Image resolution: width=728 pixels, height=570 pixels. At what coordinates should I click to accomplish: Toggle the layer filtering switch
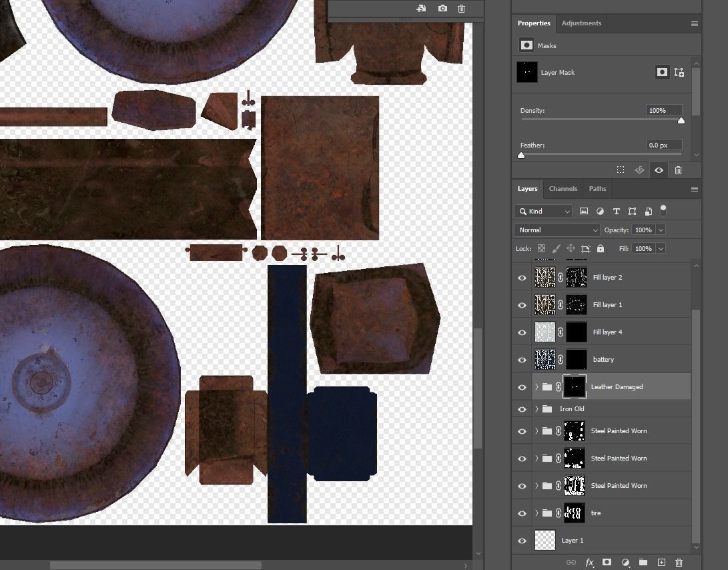point(663,210)
